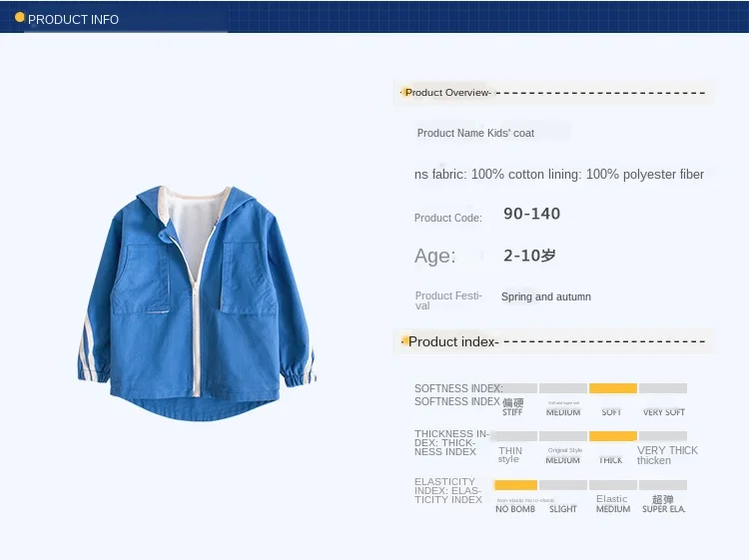Click the 'NO BOMB' elasticity label

click(x=515, y=509)
